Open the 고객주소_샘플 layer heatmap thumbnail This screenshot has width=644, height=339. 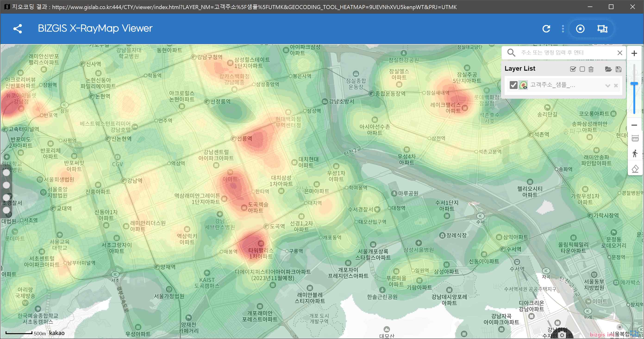click(523, 85)
